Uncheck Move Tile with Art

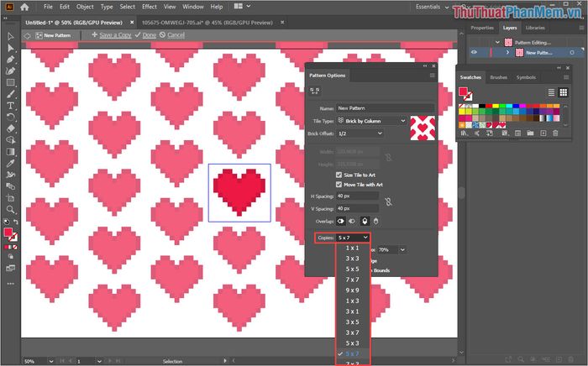pyautogui.click(x=339, y=184)
